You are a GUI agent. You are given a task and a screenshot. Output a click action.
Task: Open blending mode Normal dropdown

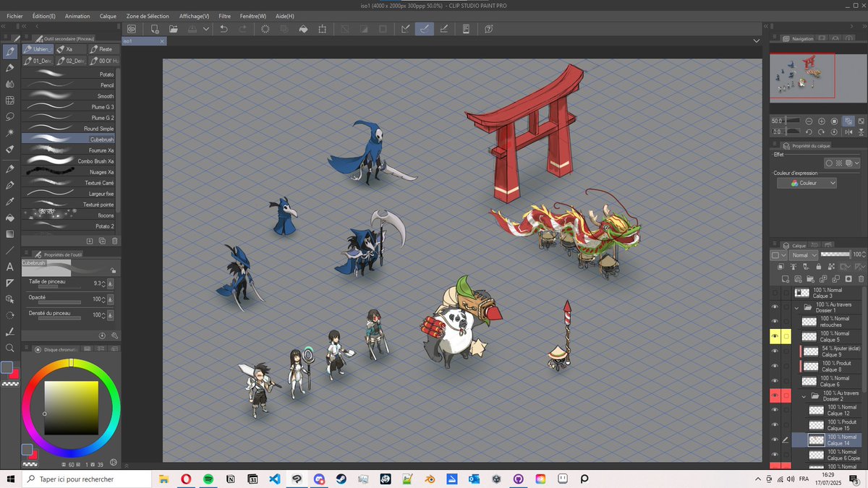tap(804, 255)
